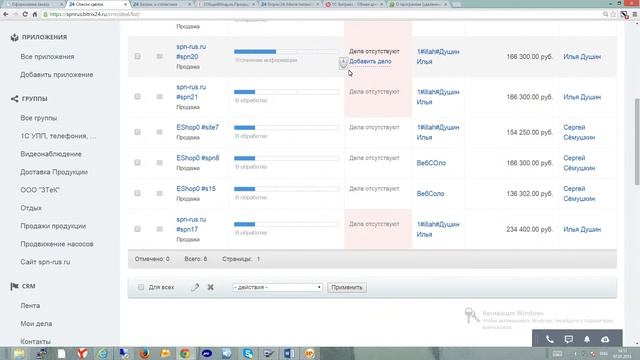Open 'Добавить приложение' in sidebar

[x=57, y=75]
